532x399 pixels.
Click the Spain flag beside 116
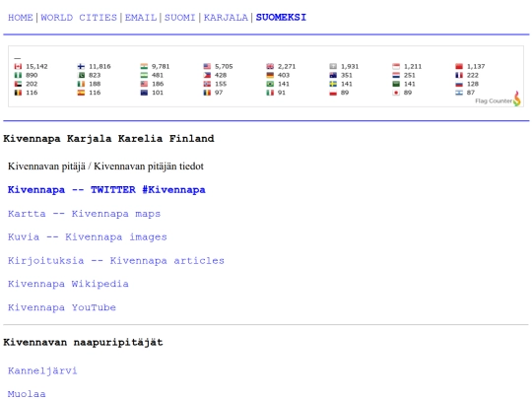tap(81, 93)
